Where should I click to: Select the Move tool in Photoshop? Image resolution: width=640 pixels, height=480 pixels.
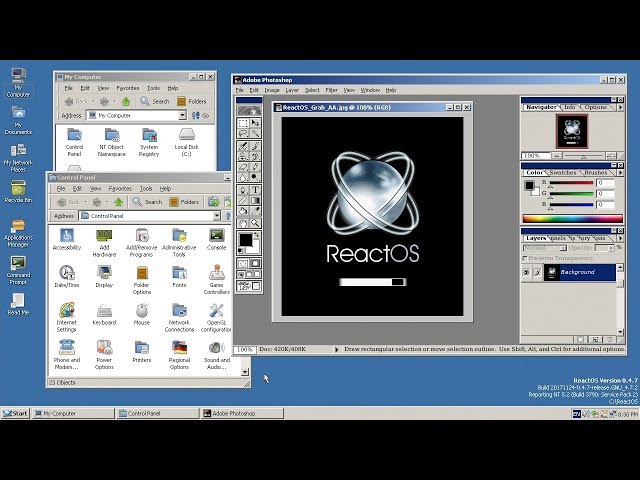click(x=256, y=123)
